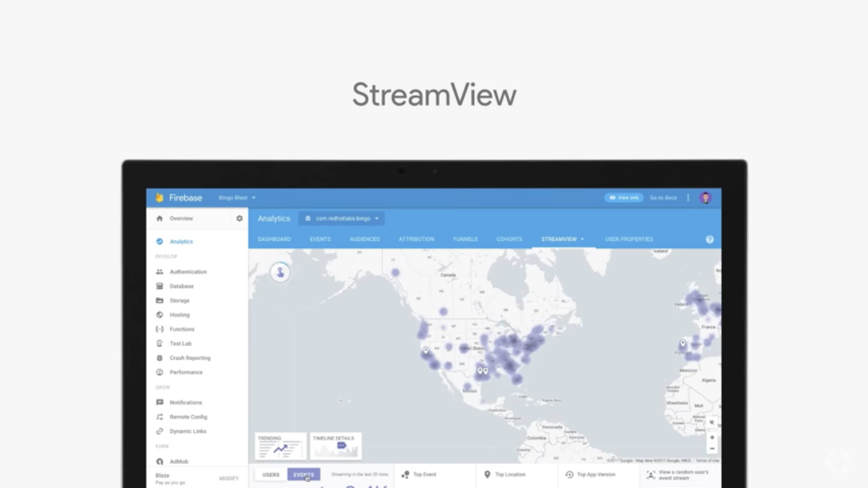Switch to the Attribution tab
This screenshot has height=488, width=868.
tap(416, 240)
